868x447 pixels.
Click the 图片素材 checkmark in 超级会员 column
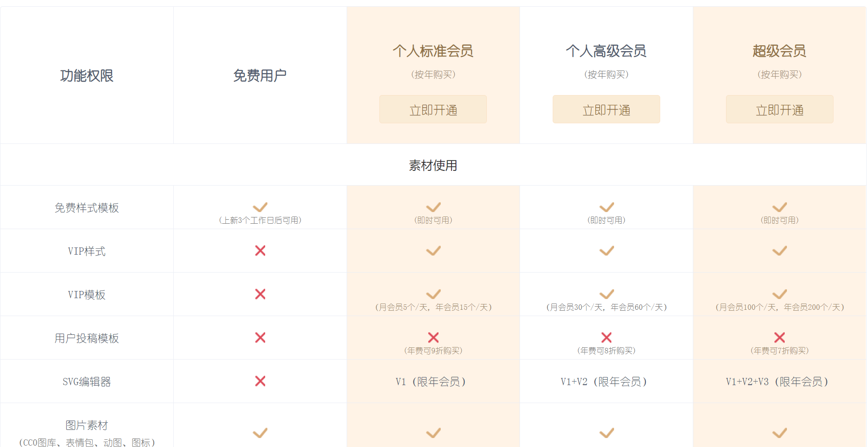coord(780,433)
